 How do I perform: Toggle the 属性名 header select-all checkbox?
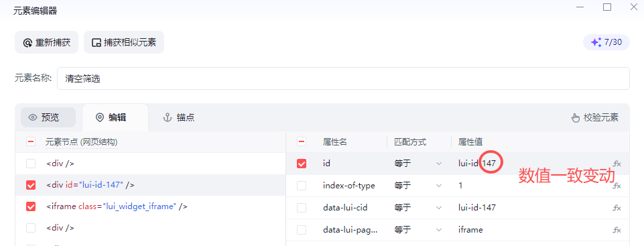[x=302, y=142]
